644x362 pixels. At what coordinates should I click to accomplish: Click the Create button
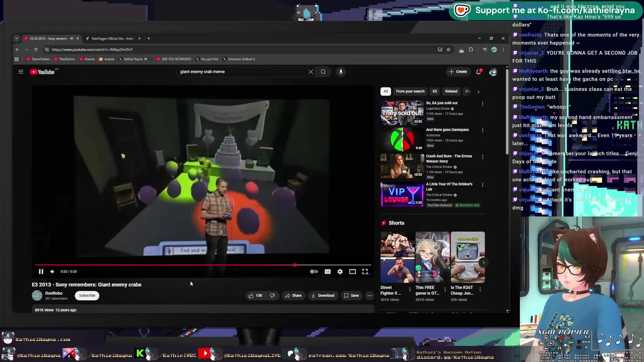click(x=458, y=72)
